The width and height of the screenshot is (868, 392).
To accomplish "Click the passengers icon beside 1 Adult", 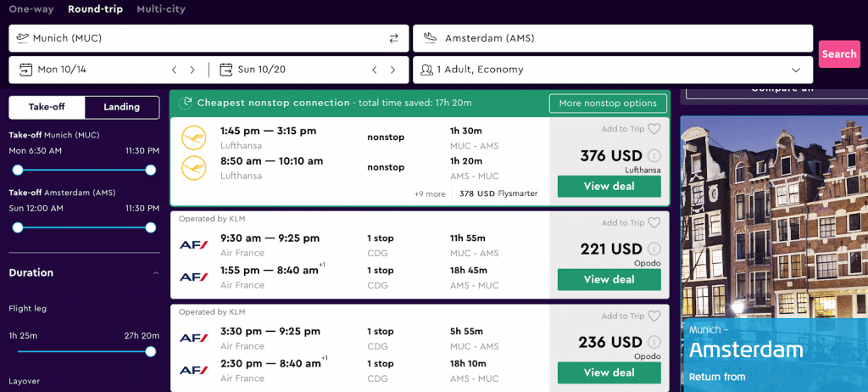I will click(426, 70).
